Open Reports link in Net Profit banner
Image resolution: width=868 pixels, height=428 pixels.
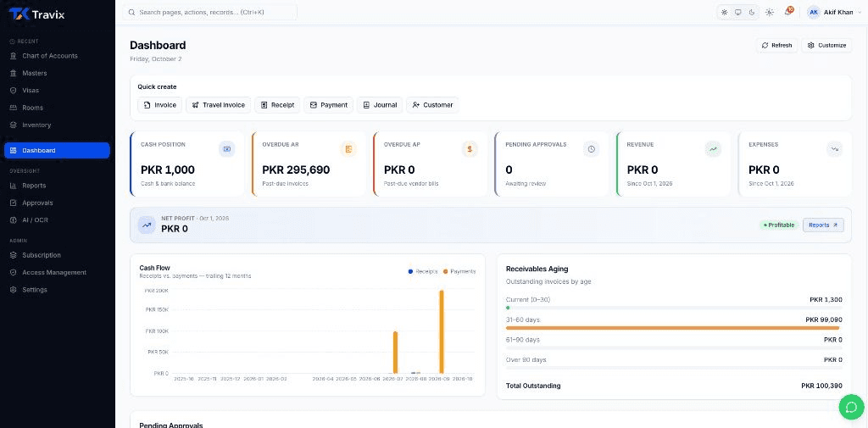(x=823, y=225)
